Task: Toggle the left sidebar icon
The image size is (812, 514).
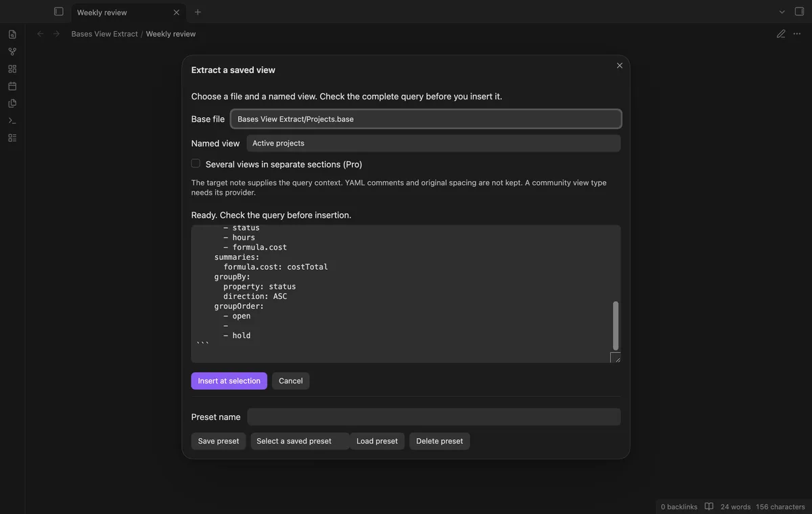Action: 59,11
